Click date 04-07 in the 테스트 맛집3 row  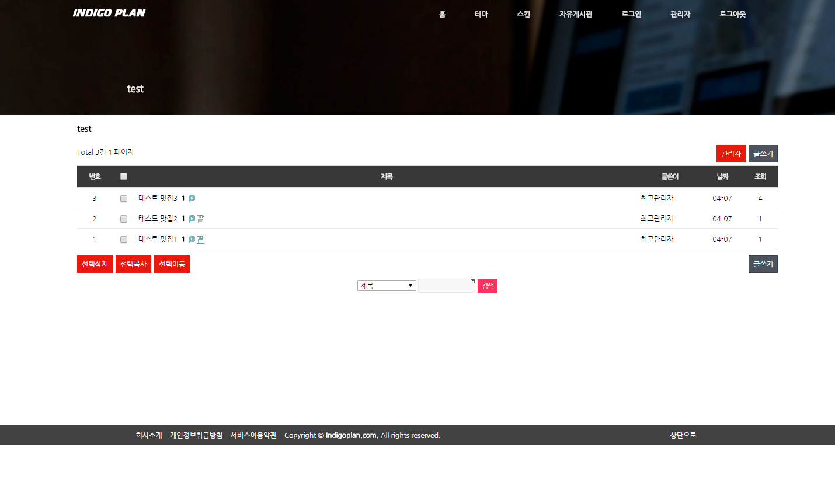pos(722,199)
